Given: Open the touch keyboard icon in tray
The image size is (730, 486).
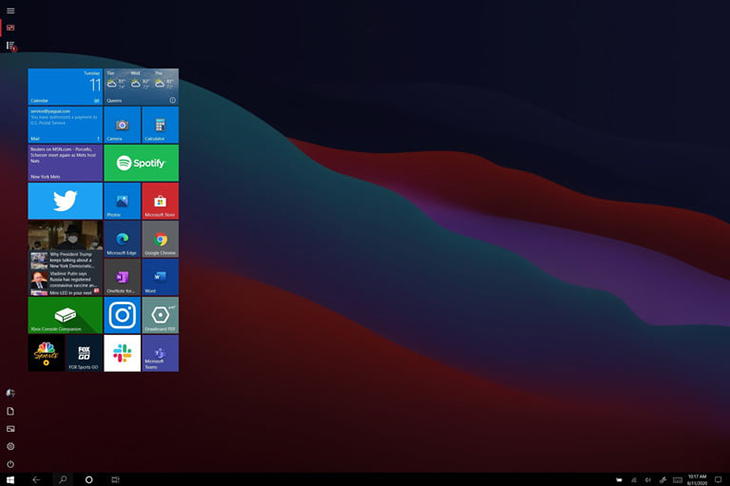Looking at the screenshot, I should 678,480.
